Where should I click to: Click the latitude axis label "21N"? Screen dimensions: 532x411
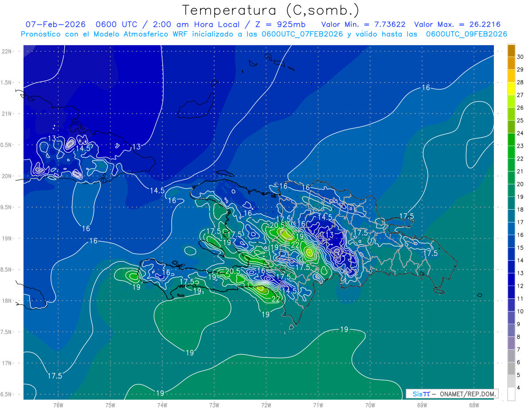pyautogui.click(x=7, y=114)
